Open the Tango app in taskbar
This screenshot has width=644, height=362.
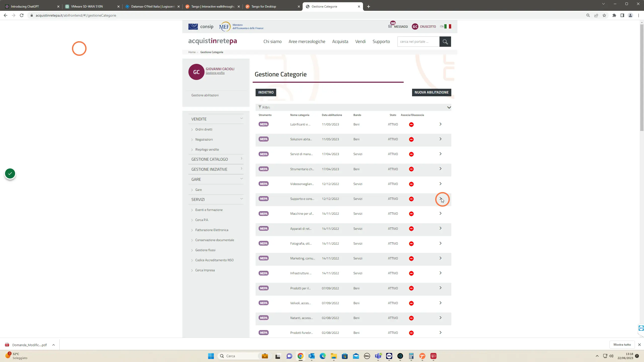pos(422,356)
